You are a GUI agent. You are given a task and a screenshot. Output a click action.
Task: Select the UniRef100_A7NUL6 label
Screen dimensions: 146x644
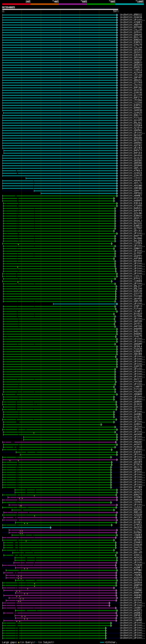pyautogui.click(x=131, y=170)
